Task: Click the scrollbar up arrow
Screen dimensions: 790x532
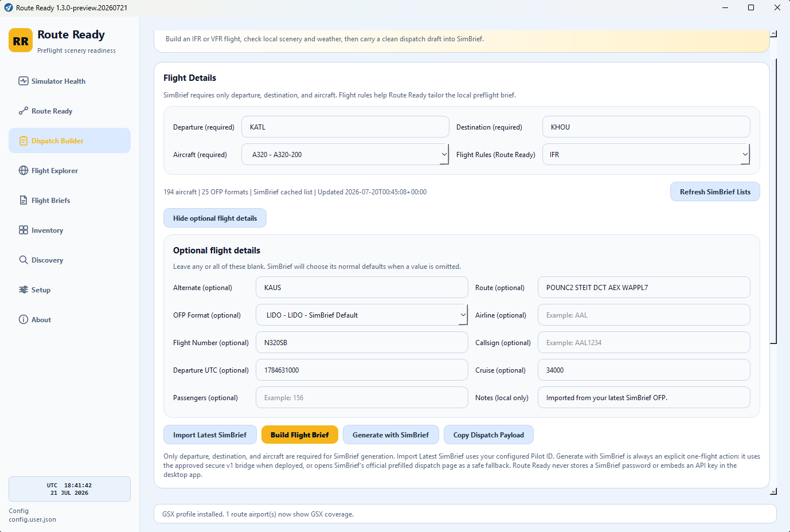Action: [x=773, y=34]
